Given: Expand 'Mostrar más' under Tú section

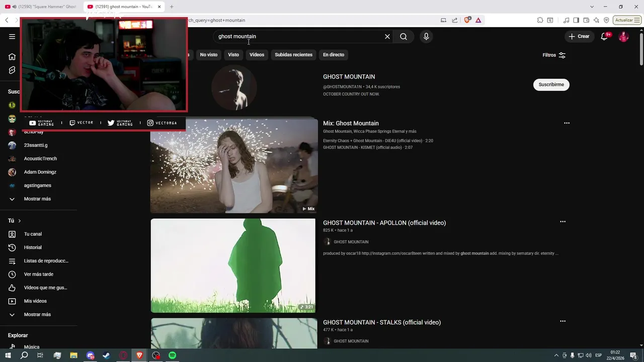Looking at the screenshot, I should click(x=38, y=314).
